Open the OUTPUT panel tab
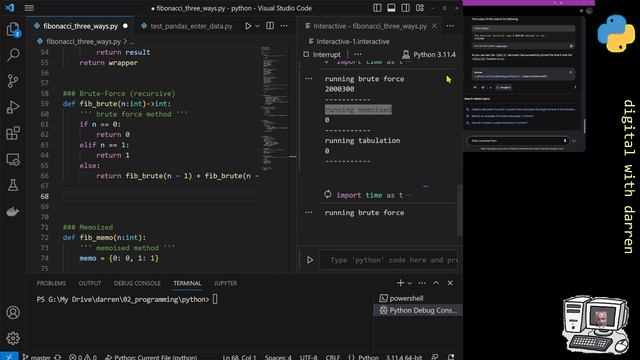640x360 pixels. pos(90,283)
